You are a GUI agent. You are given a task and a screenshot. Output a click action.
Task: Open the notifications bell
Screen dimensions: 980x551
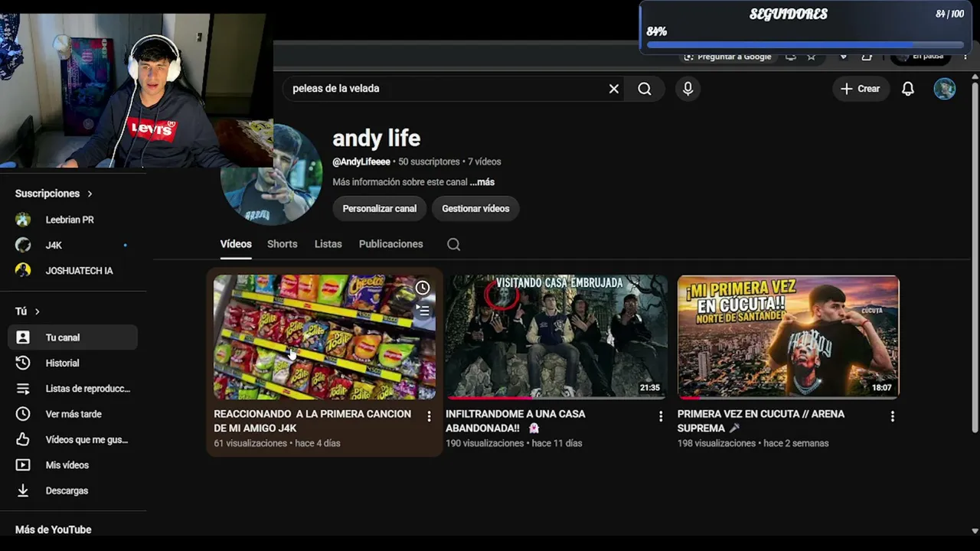(907, 89)
